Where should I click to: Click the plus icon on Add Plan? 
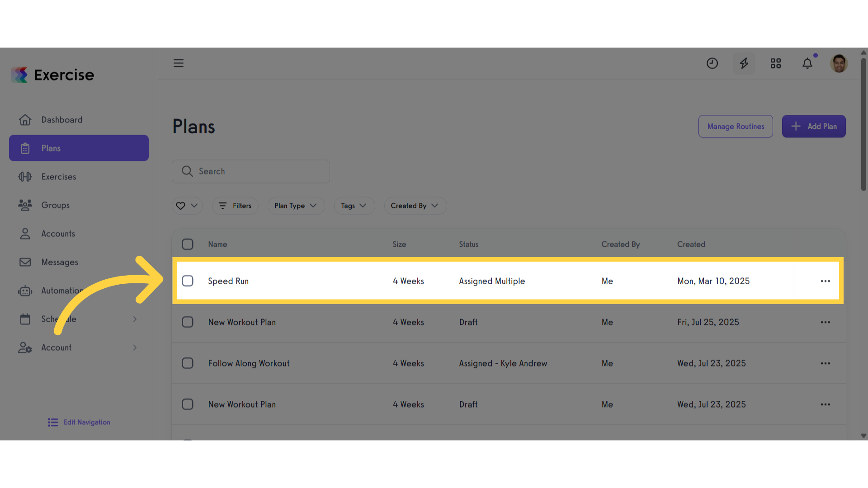point(796,127)
